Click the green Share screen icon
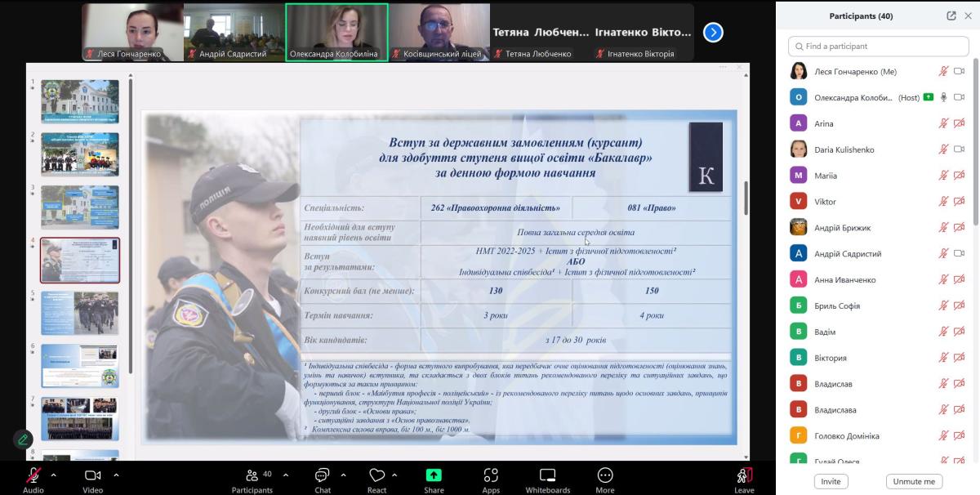This screenshot has width=980, height=495. (x=434, y=475)
